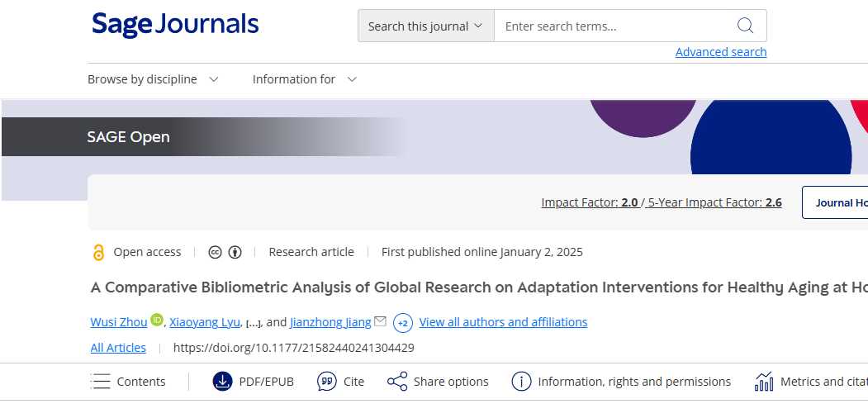The height and width of the screenshot is (418, 868).
Task: Expand the 'Search this journal' dropdown
Action: (x=425, y=26)
